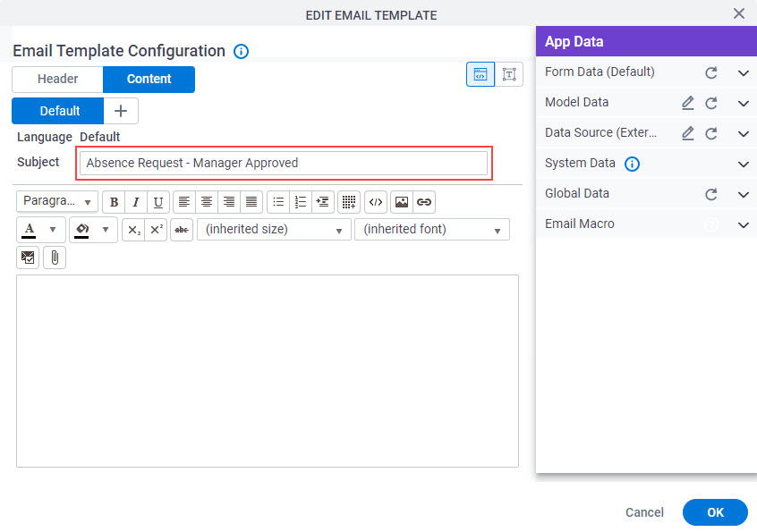The height and width of the screenshot is (532, 757).
Task: Refresh Model Data
Action: (711, 103)
